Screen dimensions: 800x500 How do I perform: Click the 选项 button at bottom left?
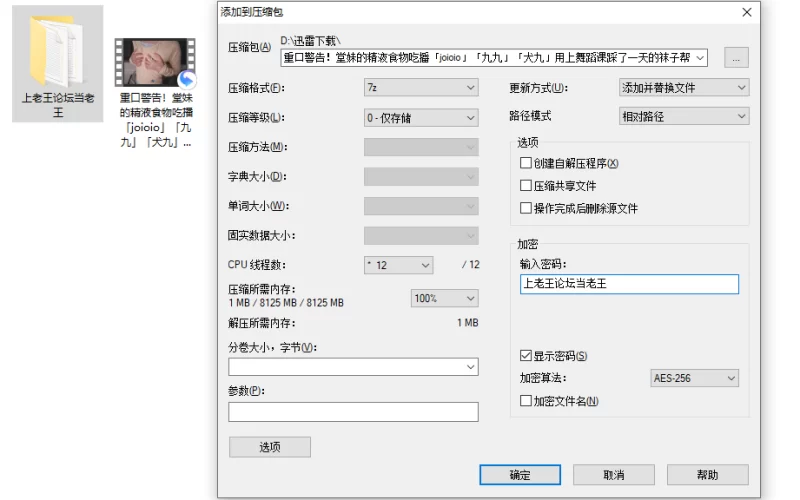click(x=269, y=447)
